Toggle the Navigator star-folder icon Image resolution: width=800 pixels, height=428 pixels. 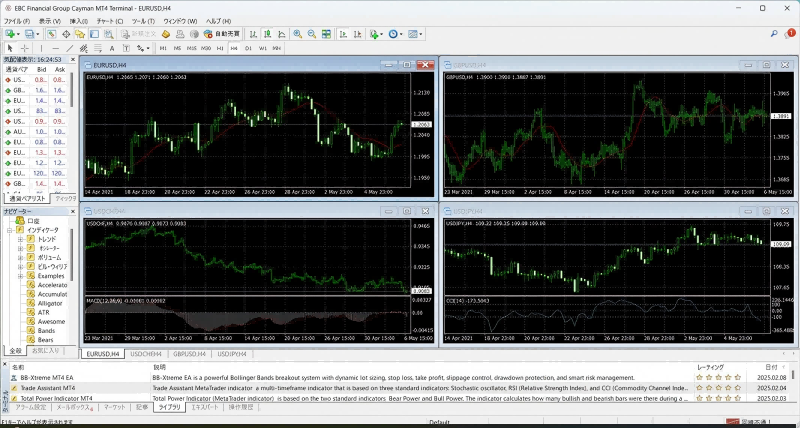80,34
